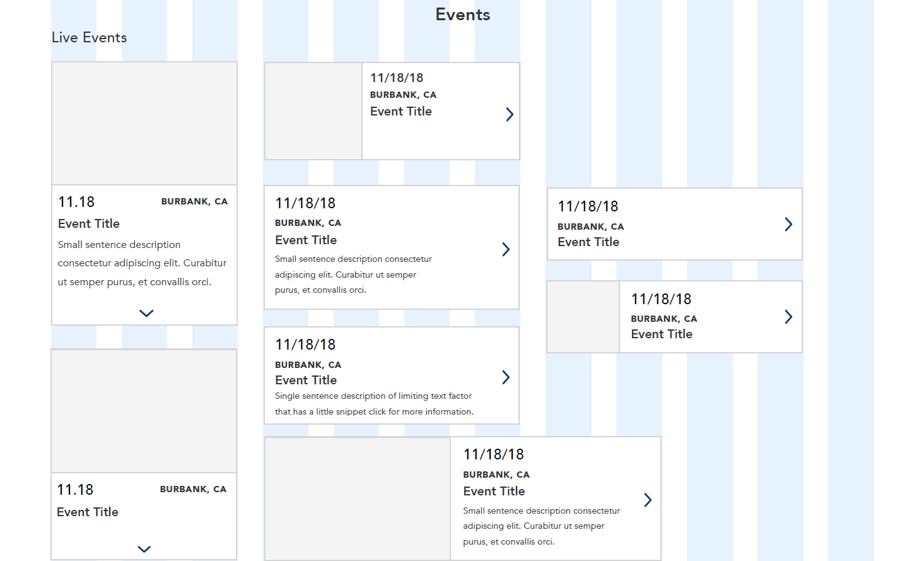Expand the first Live Events card chevron

tap(146, 313)
